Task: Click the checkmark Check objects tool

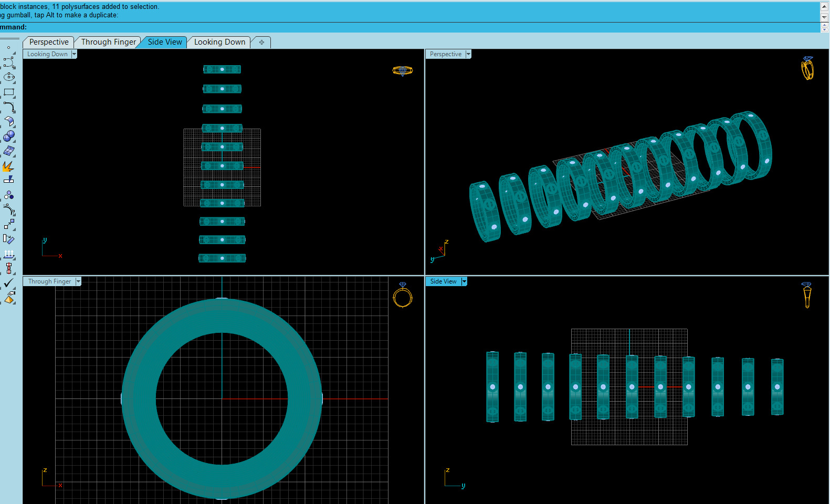Action: (9, 282)
